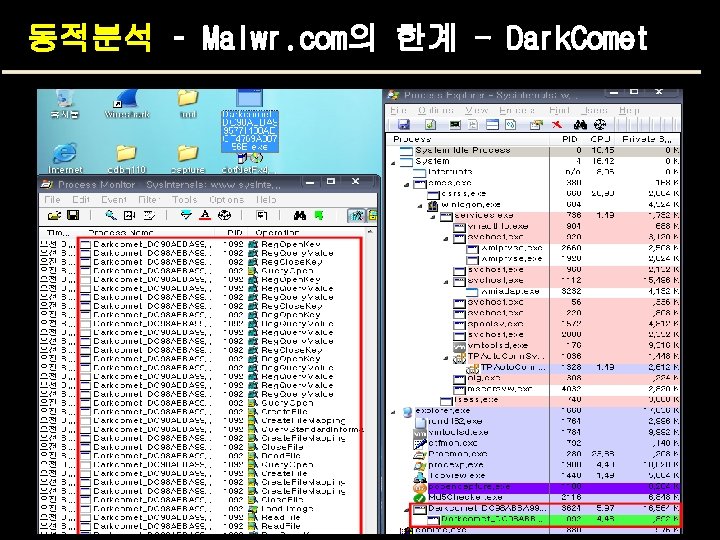The width and height of the screenshot is (720, 540).
Task: Click the binoculars Find icon in Process Monitor
Action: point(300,215)
